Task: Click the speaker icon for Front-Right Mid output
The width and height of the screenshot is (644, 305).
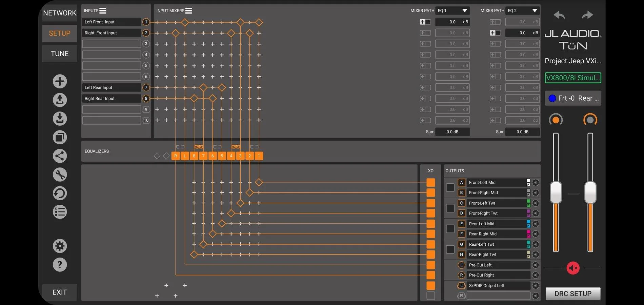Action: [x=536, y=193]
